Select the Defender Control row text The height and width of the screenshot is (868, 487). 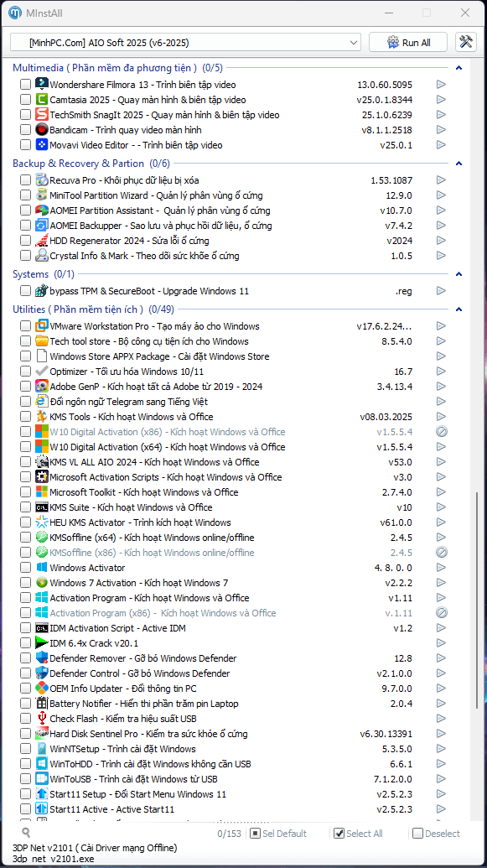pos(140,673)
